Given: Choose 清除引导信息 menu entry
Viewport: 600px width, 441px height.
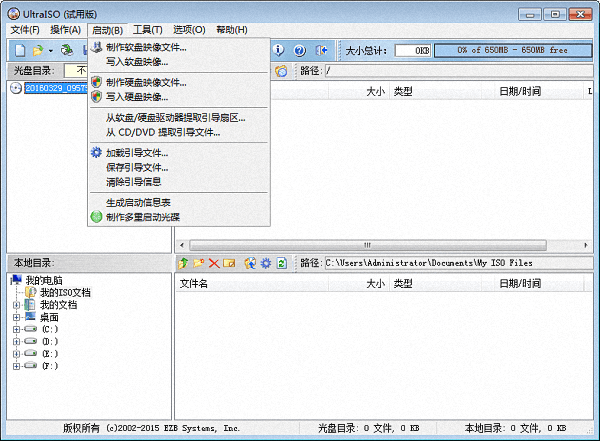Looking at the screenshot, I should click(x=179, y=182).
